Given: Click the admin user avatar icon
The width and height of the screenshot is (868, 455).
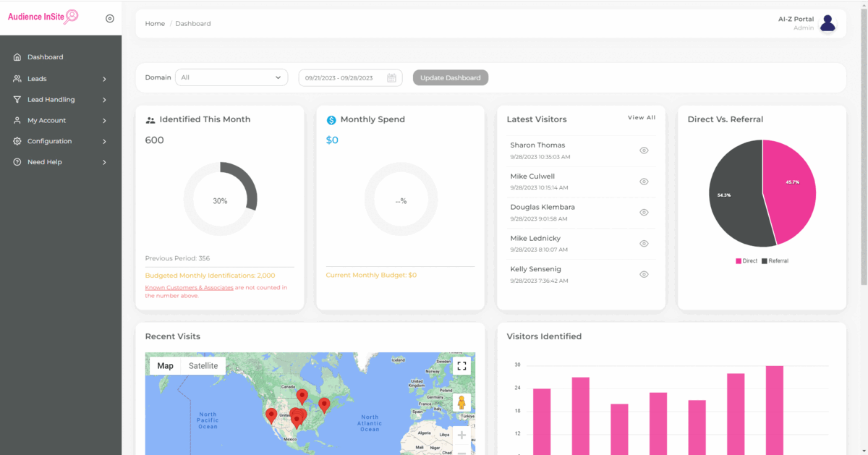Looking at the screenshot, I should (x=827, y=23).
